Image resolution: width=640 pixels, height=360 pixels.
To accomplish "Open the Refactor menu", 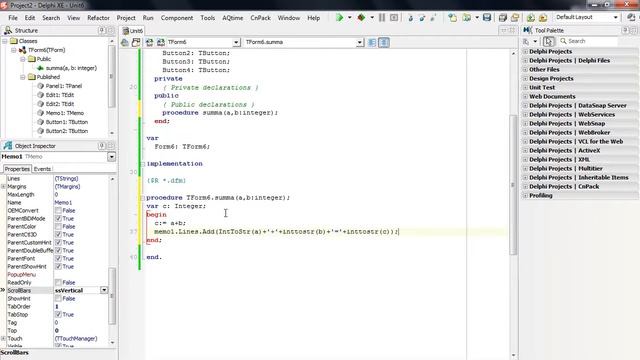I will pyautogui.click(x=98, y=18).
